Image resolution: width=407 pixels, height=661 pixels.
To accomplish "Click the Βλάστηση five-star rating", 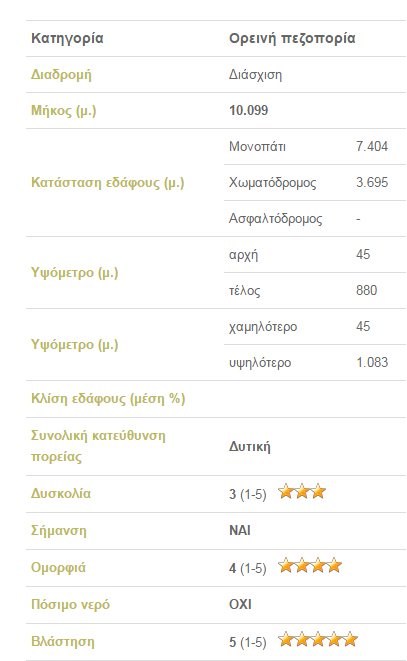I will coord(318,640).
